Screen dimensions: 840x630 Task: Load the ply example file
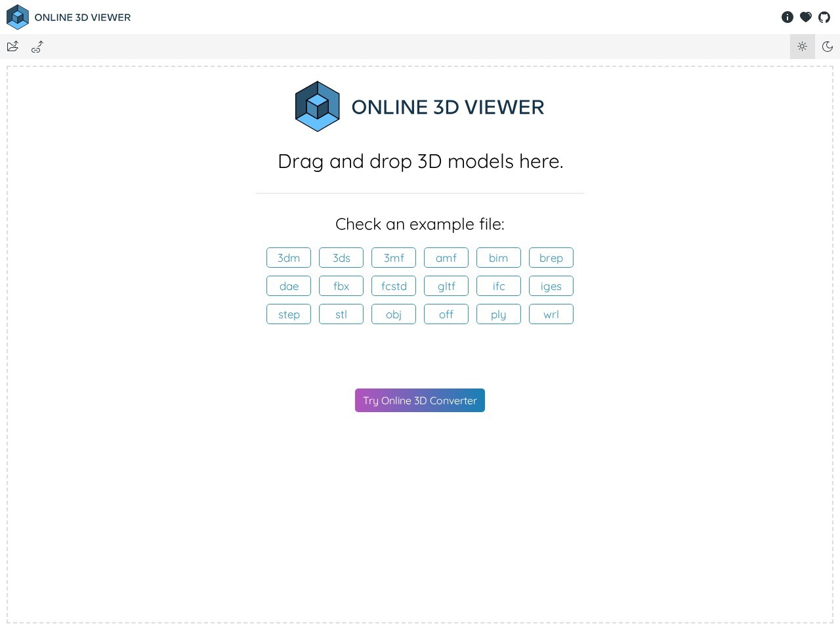pos(499,314)
